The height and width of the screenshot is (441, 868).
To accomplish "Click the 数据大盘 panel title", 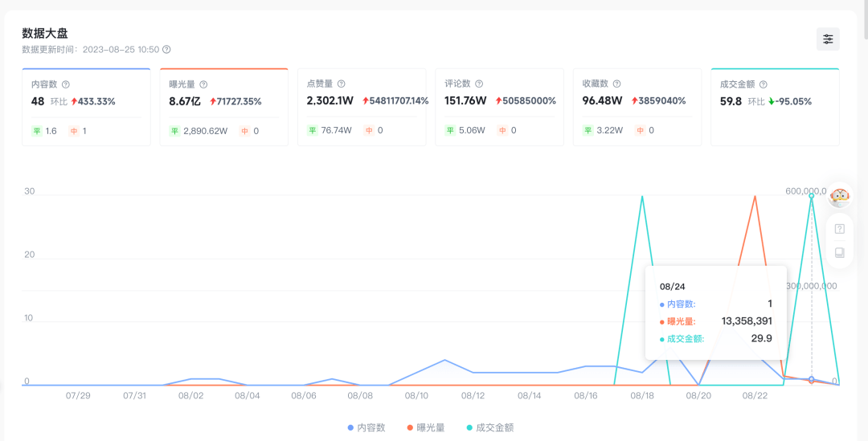I will click(45, 33).
